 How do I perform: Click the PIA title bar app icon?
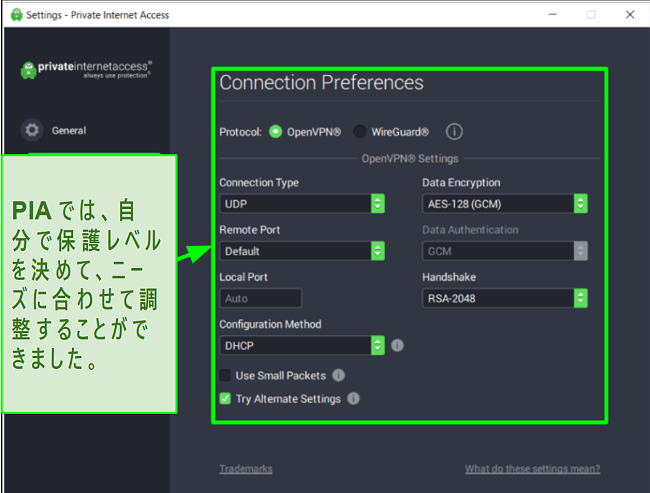[x=16, y=15]
